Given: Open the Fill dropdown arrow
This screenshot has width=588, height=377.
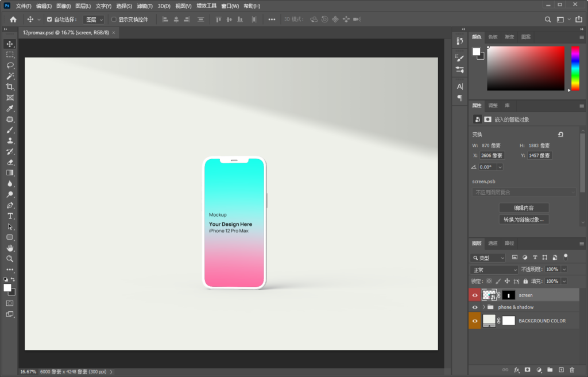Looking at the screenshot, I should [564, 281].
